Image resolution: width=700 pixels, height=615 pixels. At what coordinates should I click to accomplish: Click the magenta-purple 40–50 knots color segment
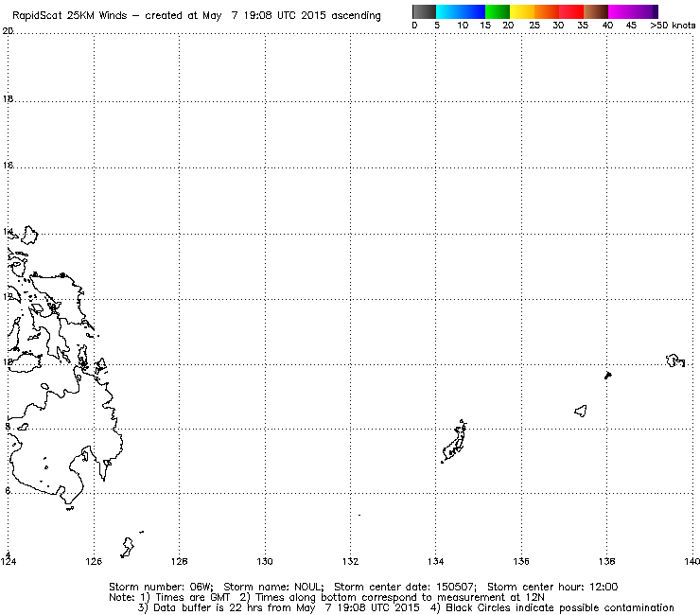pos(633,11)
